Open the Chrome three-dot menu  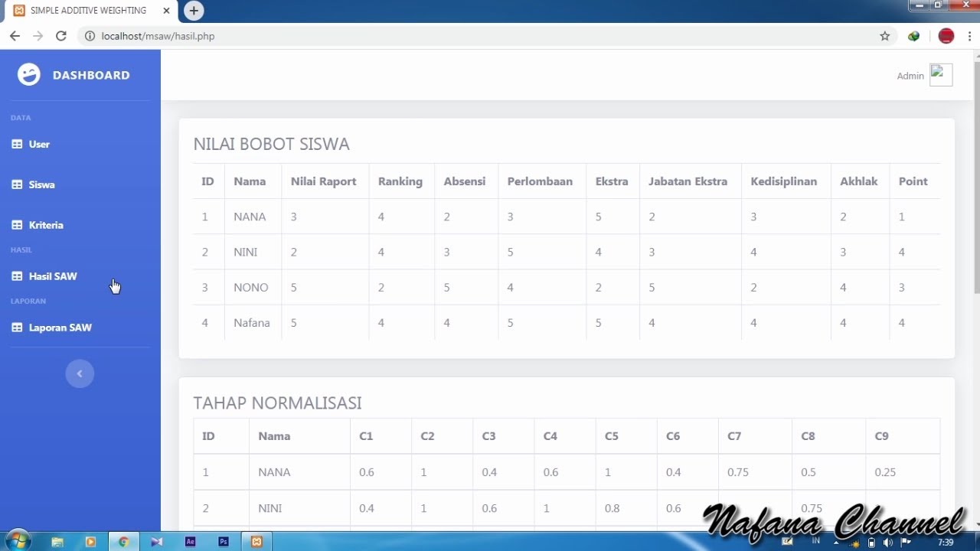click(x=969, y=36)
